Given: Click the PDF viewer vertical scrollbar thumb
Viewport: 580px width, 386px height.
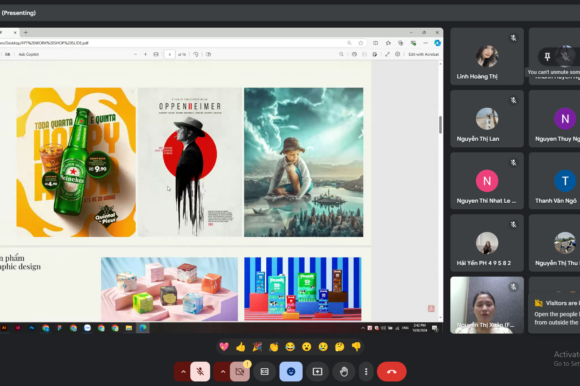Looking at the screenshot, I should click(x=440, y=125).
